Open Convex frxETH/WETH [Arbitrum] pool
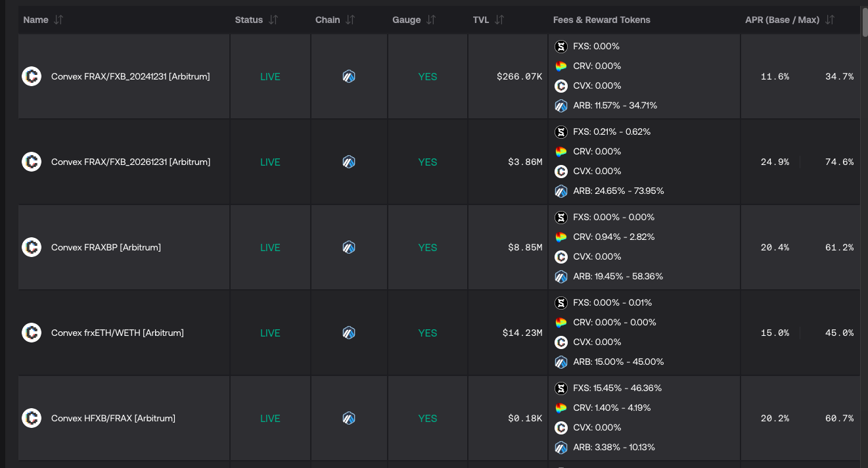868x468 pixels. point(118,333)
